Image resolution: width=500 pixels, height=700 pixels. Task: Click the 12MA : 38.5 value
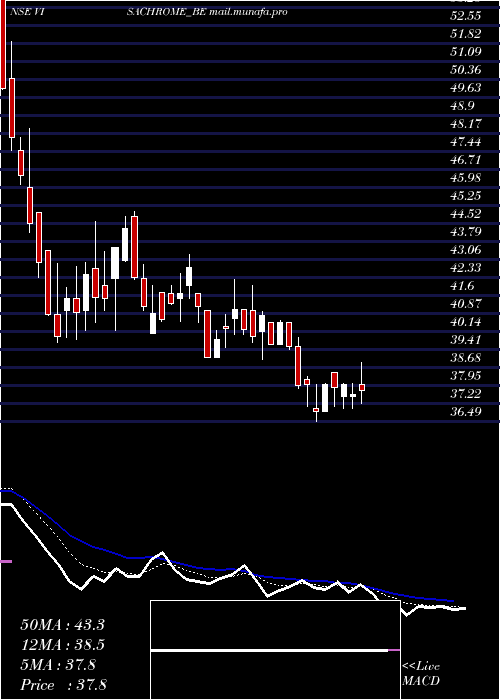click(x=62, y=645)
